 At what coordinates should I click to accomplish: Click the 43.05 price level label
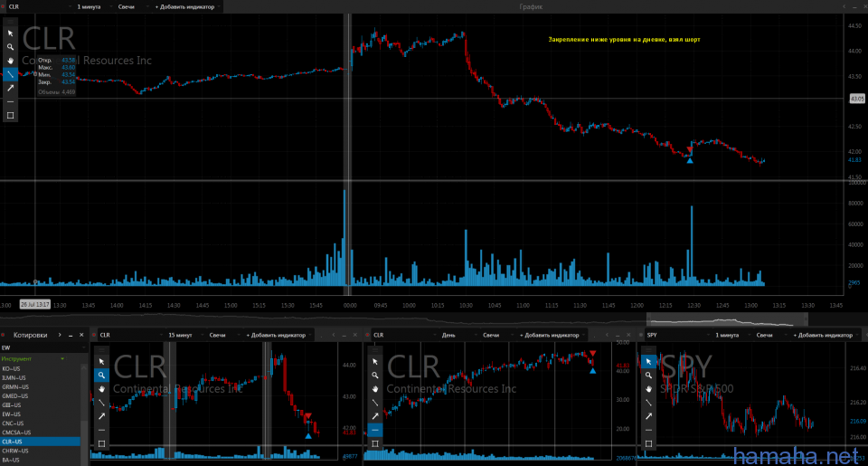pyautogui.click(x=857, y=99)
